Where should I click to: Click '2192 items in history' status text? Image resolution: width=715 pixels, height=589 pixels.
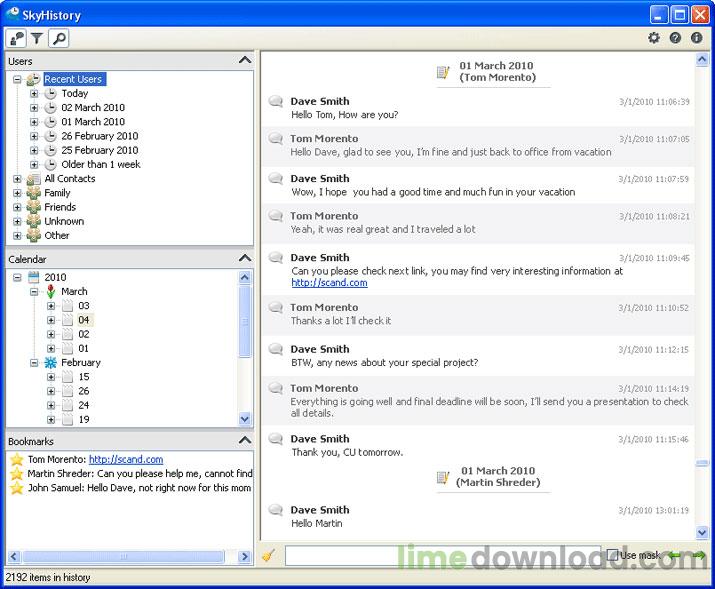click(x=48, y=578)
